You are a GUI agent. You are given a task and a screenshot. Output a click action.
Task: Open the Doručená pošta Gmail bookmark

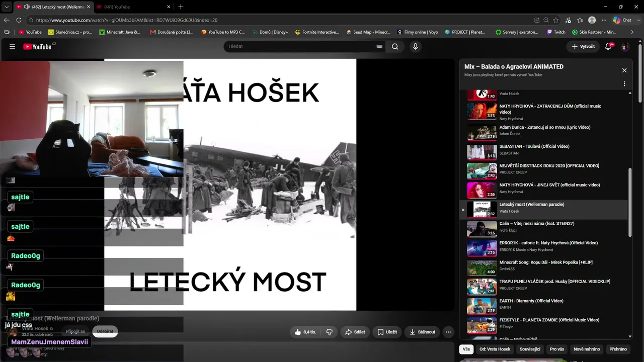pyautogui.click(x=172, y=32)
